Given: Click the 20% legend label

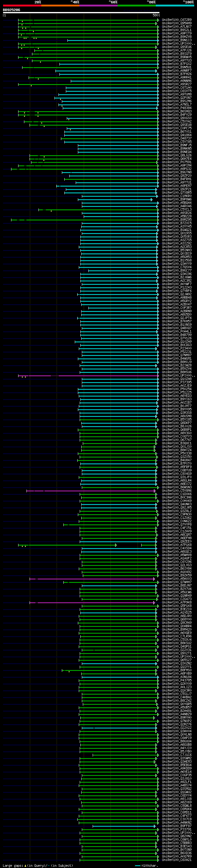Looking at the screenshot, I should tap(38, 2).
